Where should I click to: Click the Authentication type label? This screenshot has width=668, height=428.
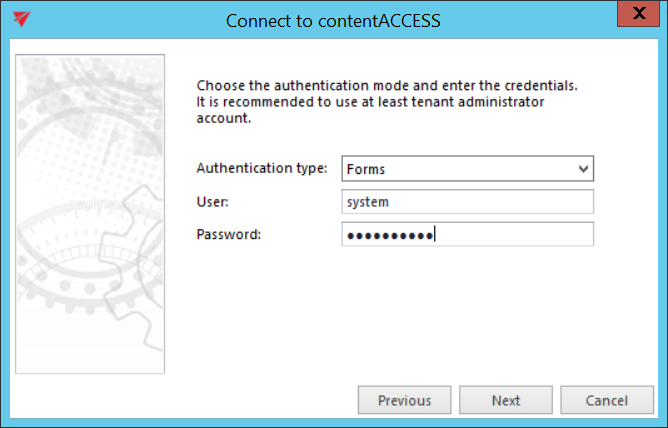click(261, 168)
